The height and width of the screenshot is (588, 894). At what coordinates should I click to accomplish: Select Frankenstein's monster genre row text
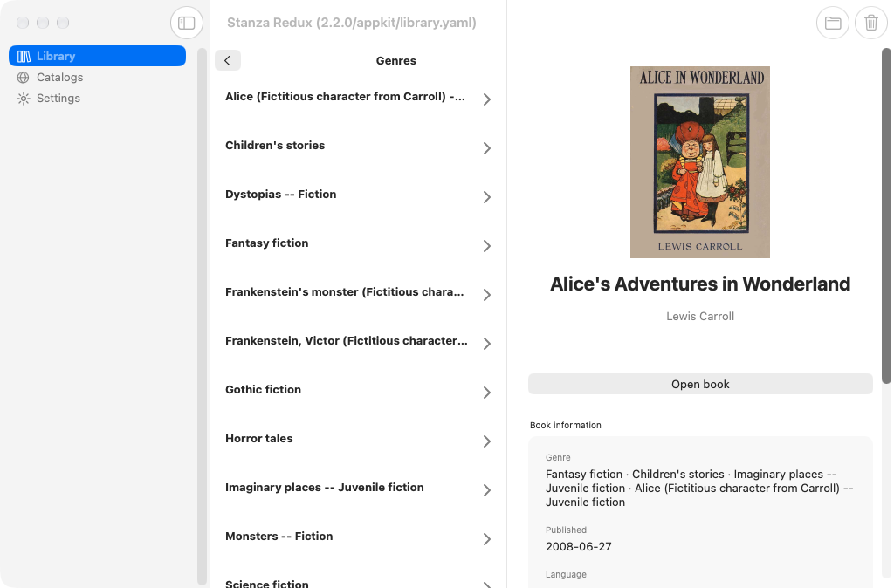pyautogui.click(x=344, y=291)
